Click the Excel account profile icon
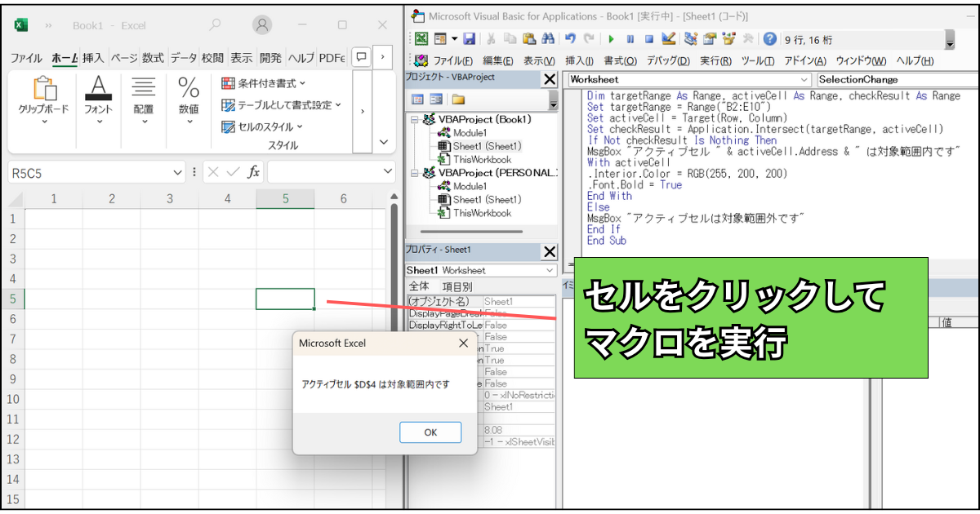980x514 pixels. (x=261, y=25)
